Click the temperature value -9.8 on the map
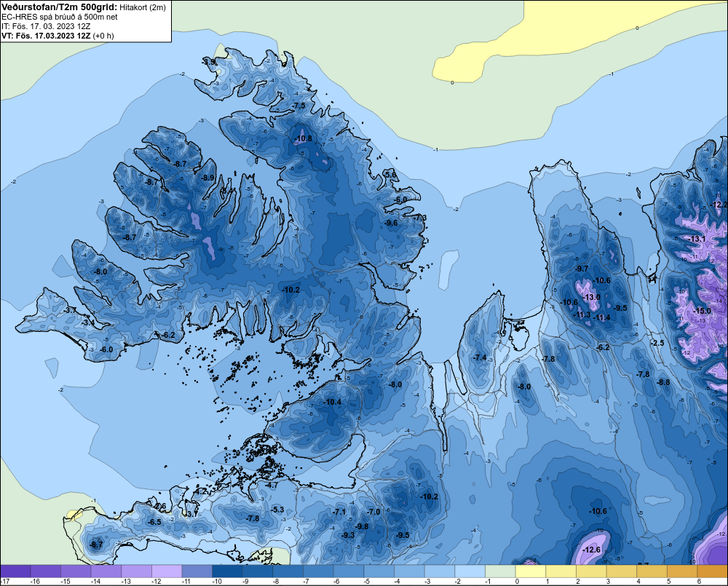 (362, 526)
